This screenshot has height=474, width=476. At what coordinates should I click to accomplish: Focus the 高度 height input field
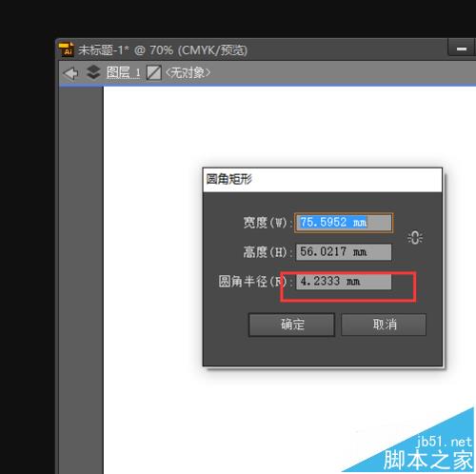point(344,252)
